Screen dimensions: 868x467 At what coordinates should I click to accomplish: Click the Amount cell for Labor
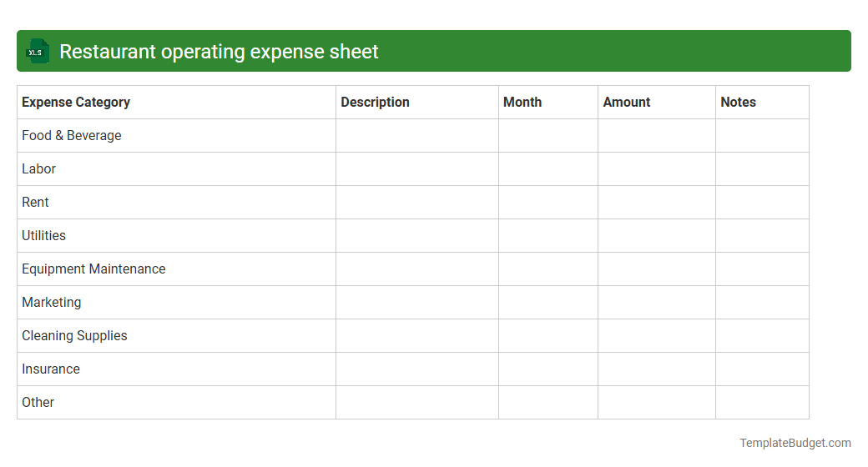657,168
